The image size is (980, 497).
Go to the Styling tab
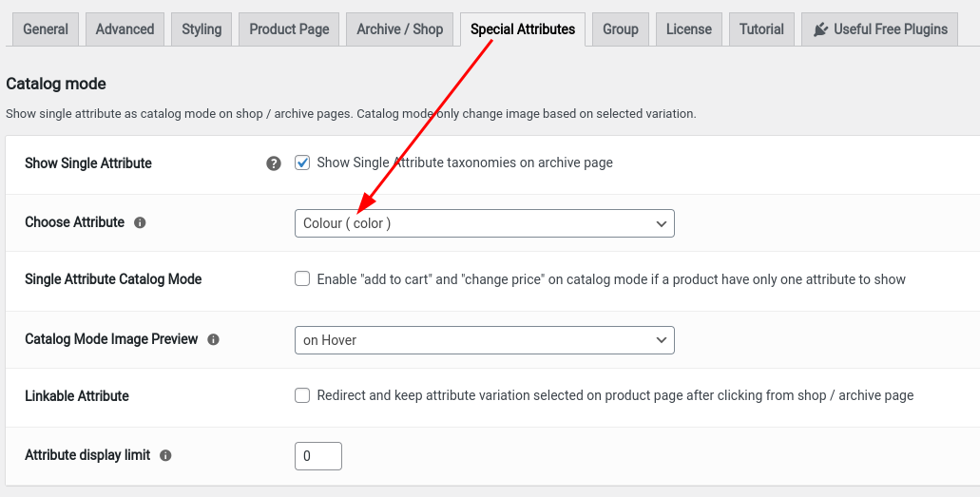202,29
